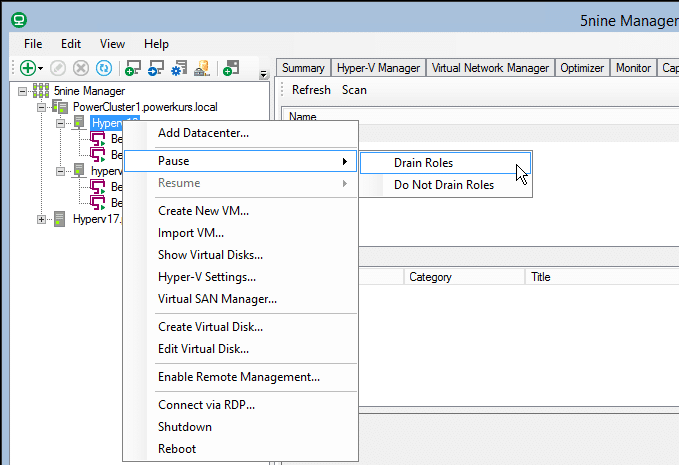Click the Scan button in the panel
679x465 pixels.
[x=354, y=90]
